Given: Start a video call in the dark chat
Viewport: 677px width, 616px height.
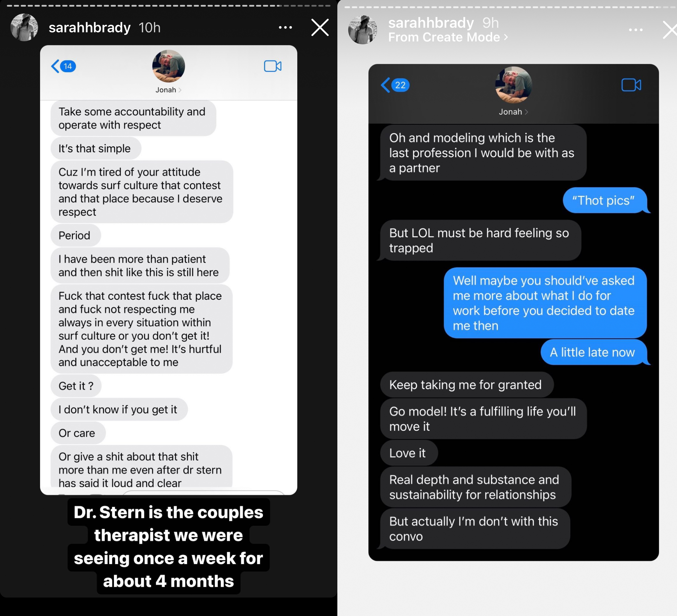Looking at the screenshot, I should [x=631, y=85].
